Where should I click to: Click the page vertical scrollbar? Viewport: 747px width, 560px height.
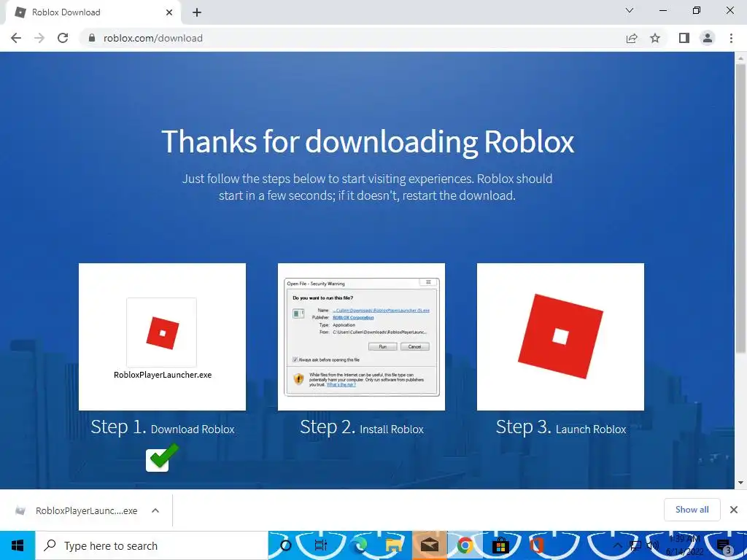[x=740, y=208]
